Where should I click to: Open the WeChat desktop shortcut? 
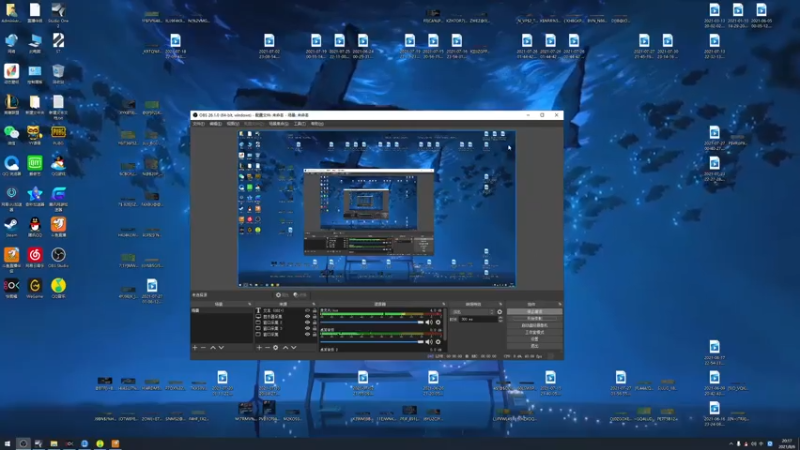click(11, 134)
